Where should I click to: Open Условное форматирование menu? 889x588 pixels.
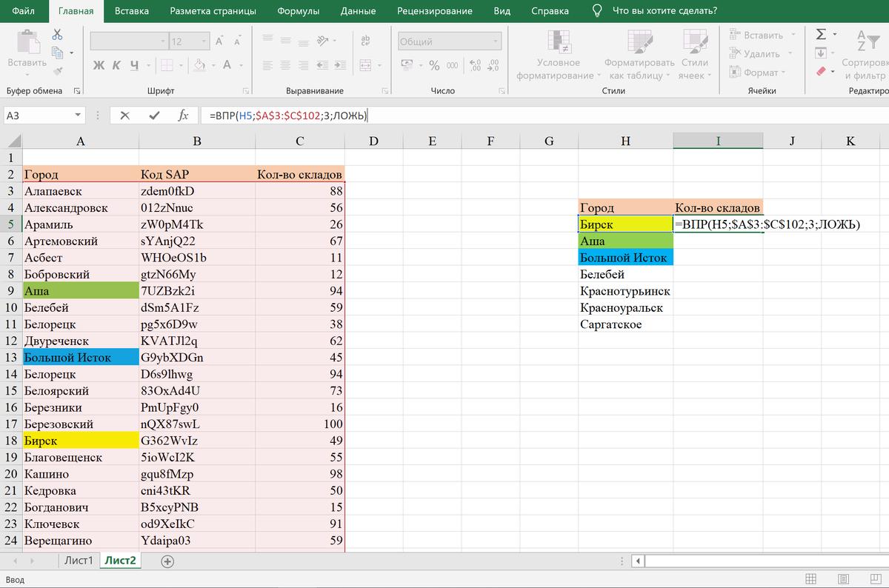[558, 55]
